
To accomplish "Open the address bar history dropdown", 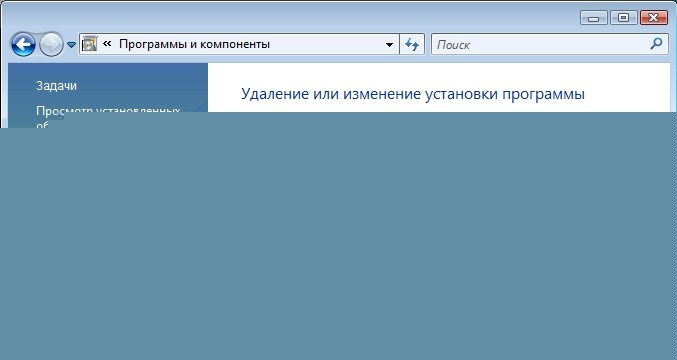I will tap(389, 44).
